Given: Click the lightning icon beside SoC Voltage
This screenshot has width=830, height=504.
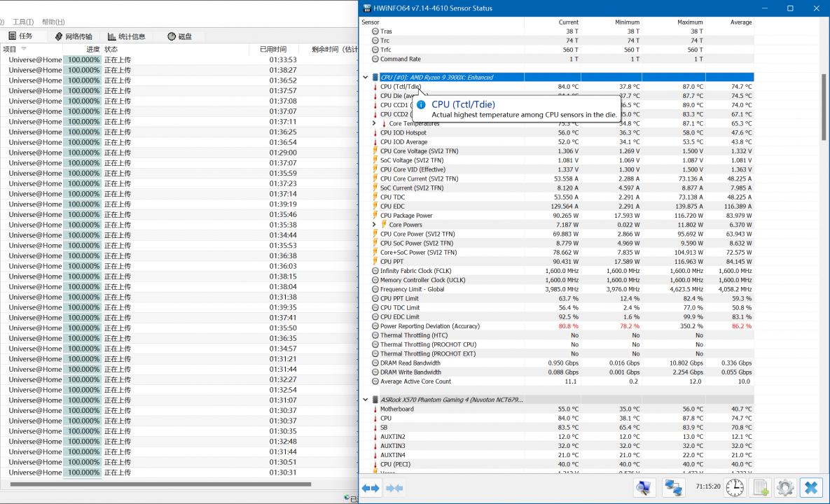Looking at the screenshot, I should (x=375, y=160).
